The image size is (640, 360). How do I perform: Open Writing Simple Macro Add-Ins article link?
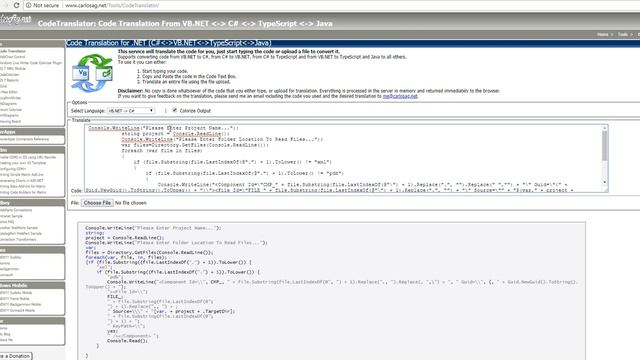[22, 175]
